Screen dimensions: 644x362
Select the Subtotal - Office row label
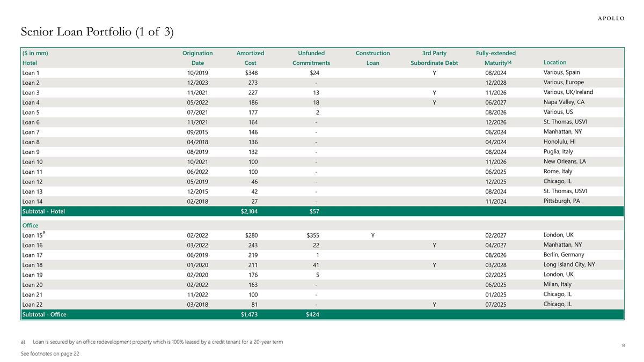[45, 314]
